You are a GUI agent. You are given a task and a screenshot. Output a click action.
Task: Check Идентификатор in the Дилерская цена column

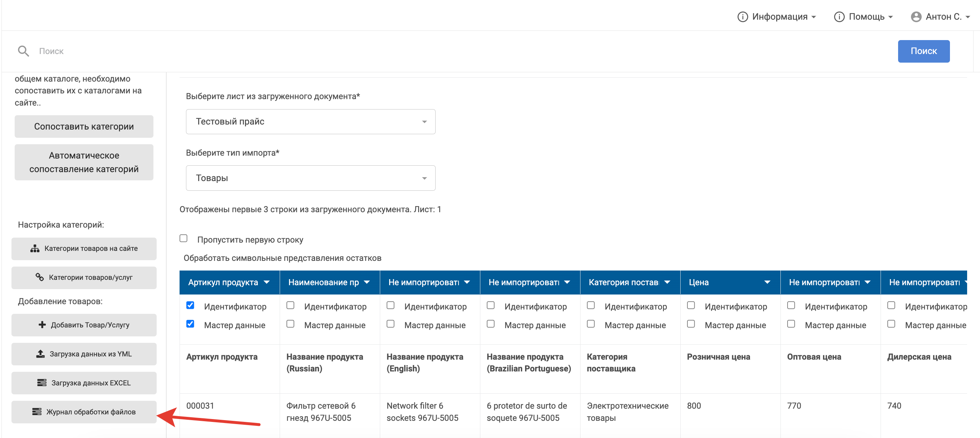891,305
